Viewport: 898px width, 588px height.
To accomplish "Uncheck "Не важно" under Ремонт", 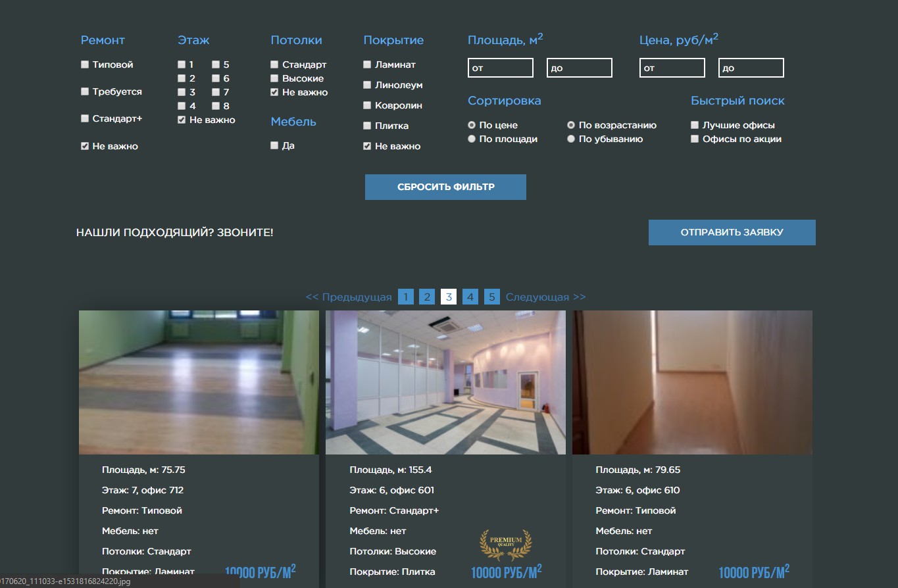I will [x=84, y=145].
